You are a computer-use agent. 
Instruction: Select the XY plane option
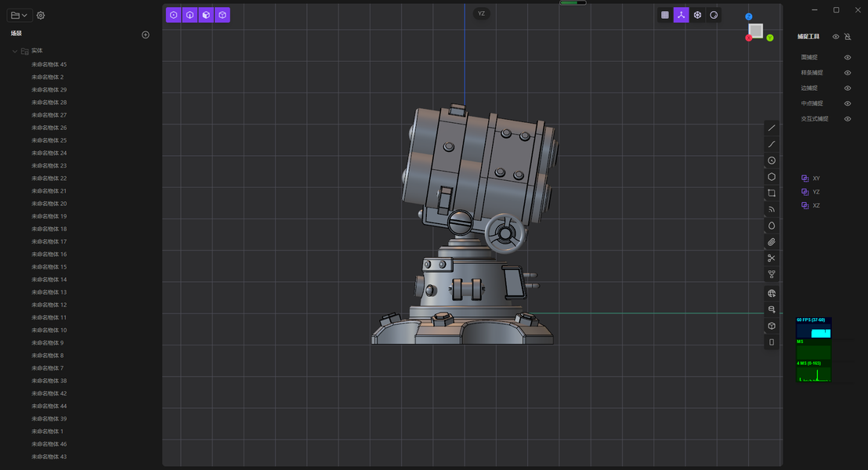pos(811,179)
